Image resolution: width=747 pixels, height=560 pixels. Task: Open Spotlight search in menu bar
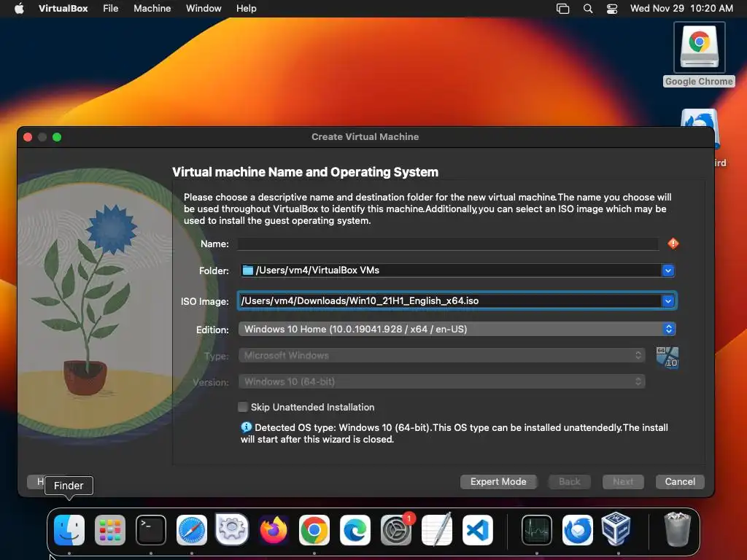tap(588, 9)
